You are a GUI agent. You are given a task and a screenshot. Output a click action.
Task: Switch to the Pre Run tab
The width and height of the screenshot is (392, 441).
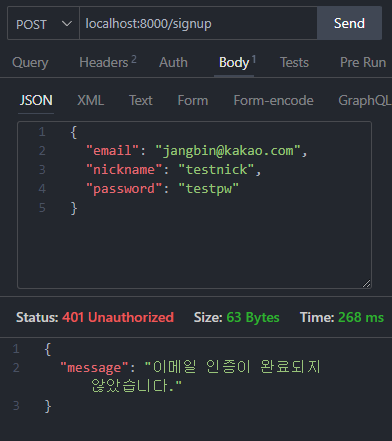tap(363, 62)
